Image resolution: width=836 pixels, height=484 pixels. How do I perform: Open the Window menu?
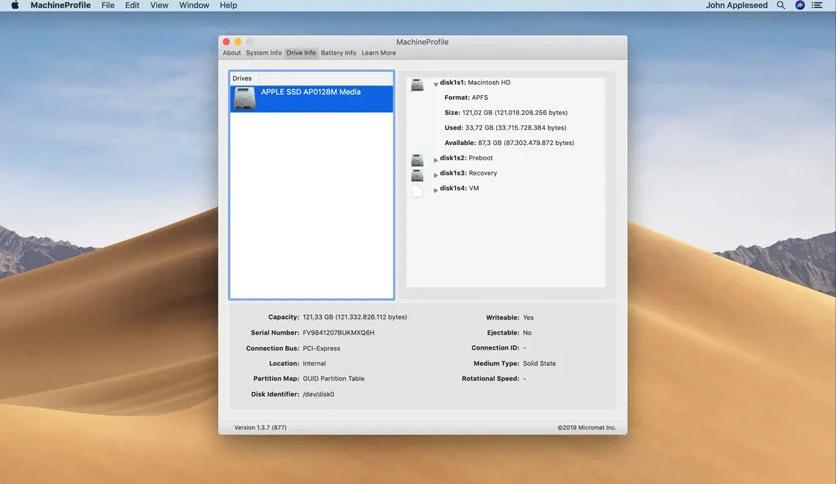[x=194, y=5]
